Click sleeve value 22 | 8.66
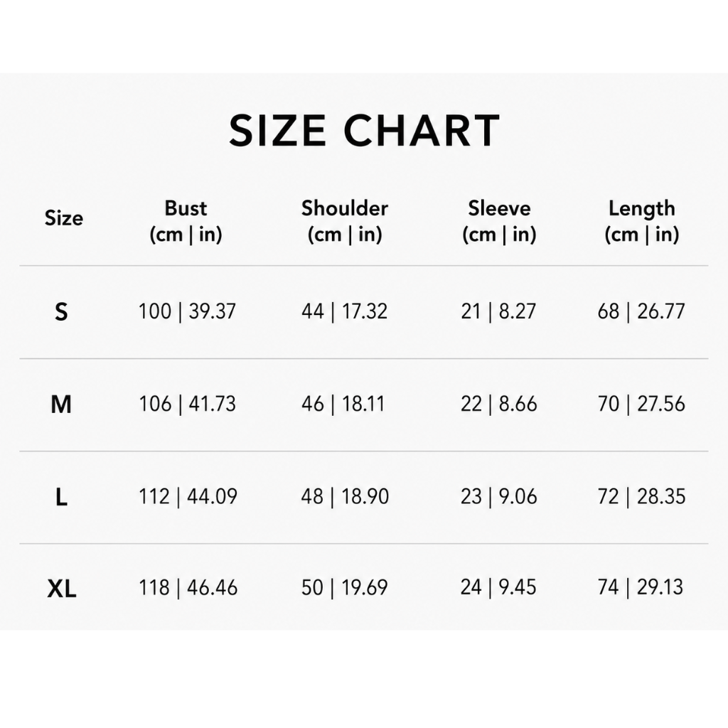The width and height of the screenshot is (728, 728). (498, 404)
